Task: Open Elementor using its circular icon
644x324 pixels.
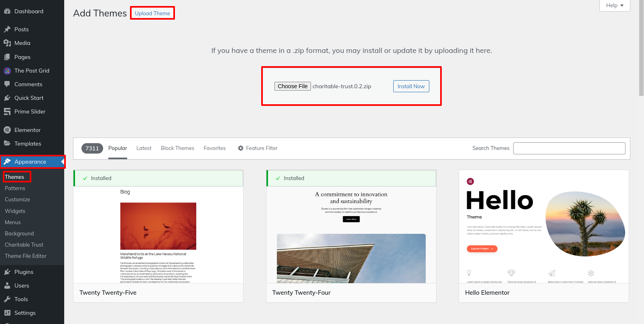Action: tap(7, 130)
